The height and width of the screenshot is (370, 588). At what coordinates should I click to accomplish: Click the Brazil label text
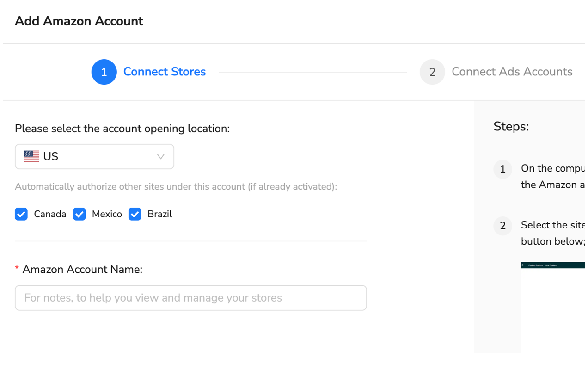(x=159, y=214)
